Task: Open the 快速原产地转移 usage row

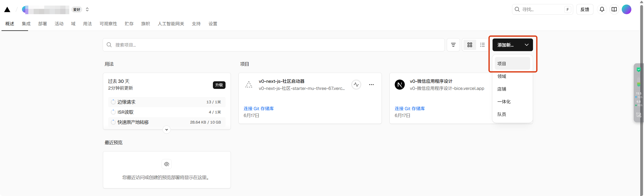Action: click(x=167, y=122)
